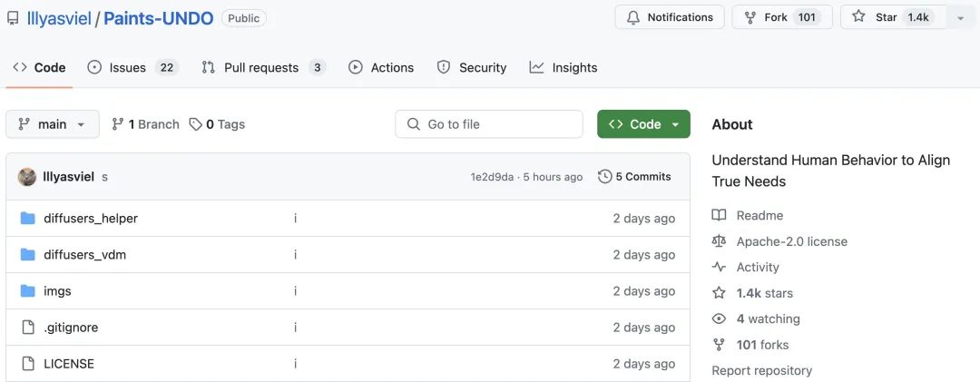Open the green Code dropdown
The height and width of the screenshot is (382, 980).
click(643, 124)
